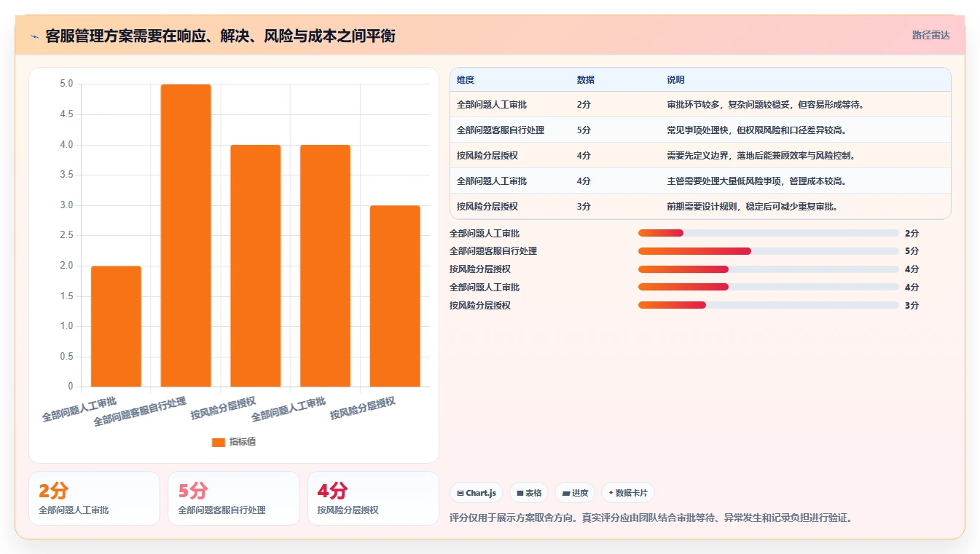This screenshot has height=554, width=980.
Task: Toggle the orange 指标值 legend swatch
Action: point(219,442)
